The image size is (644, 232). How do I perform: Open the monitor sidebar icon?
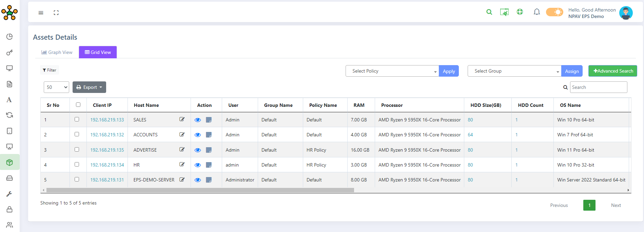tap(9, 68)
